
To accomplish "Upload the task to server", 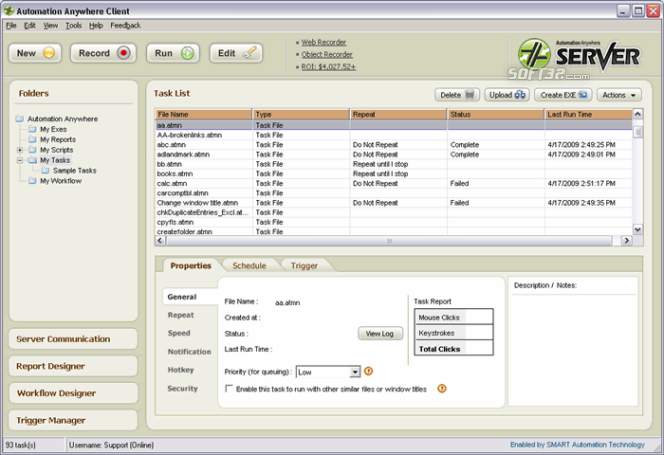I will [507, 95].
